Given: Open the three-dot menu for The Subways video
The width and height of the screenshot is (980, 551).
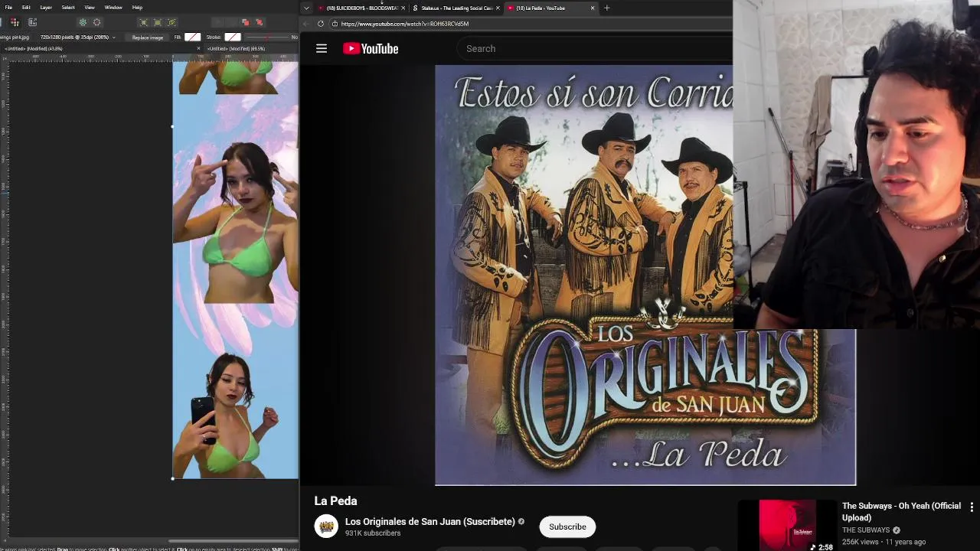Looking at the screenshot, I should [972, 507].
